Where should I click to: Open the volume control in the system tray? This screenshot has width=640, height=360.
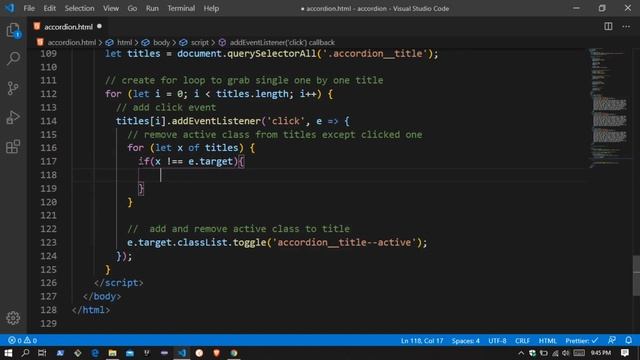(565, 353)
